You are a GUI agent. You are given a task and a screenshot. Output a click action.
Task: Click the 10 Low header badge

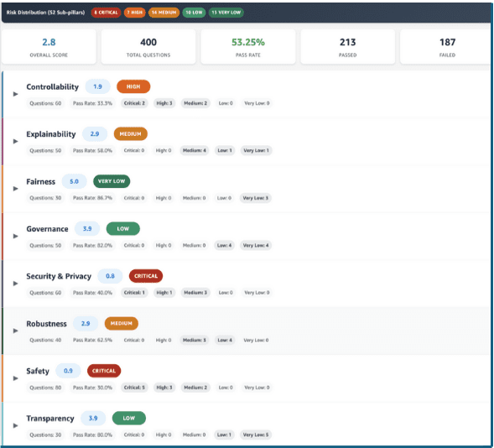click(194, 13)
